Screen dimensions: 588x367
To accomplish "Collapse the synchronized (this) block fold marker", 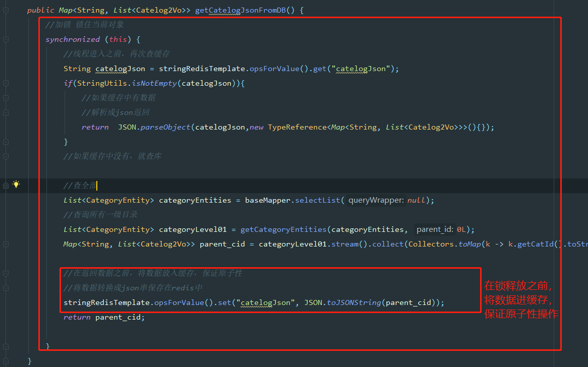I will 6,39.
